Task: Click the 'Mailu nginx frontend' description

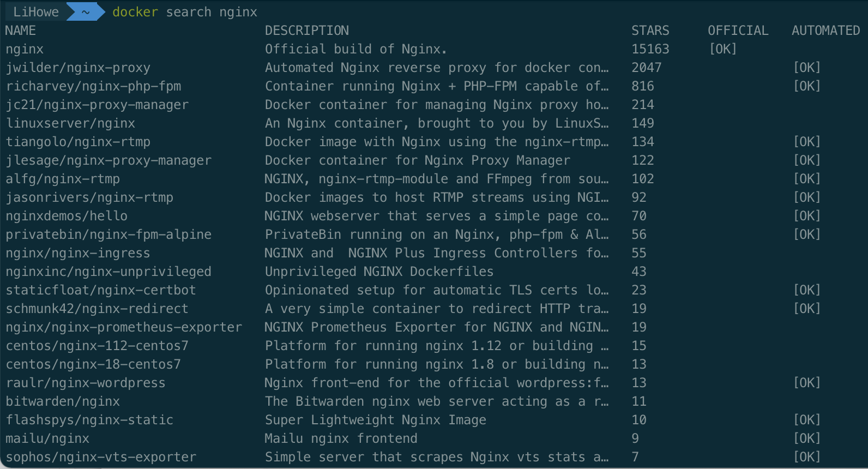Action: pos(341,438)
